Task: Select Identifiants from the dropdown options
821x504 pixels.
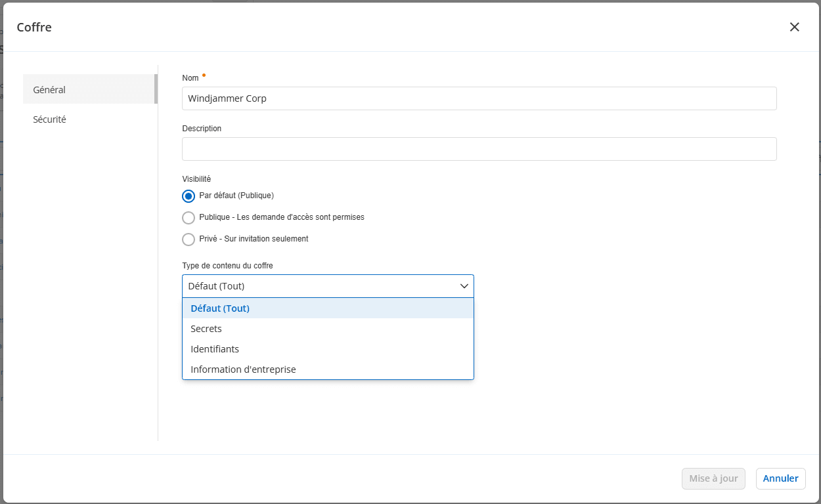Action: click(x=215, y=349)
